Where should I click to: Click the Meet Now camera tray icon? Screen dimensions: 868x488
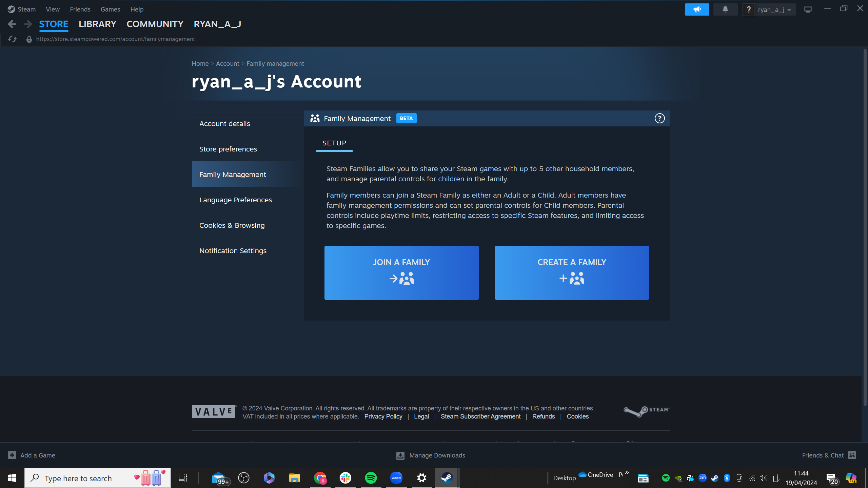pyautogui.click(x=739, y=478)
